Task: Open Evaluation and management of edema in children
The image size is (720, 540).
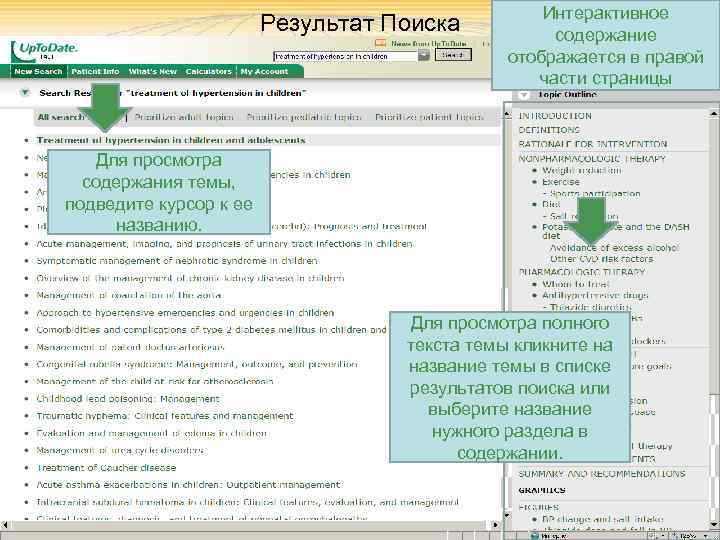Action: pos(152,433)
